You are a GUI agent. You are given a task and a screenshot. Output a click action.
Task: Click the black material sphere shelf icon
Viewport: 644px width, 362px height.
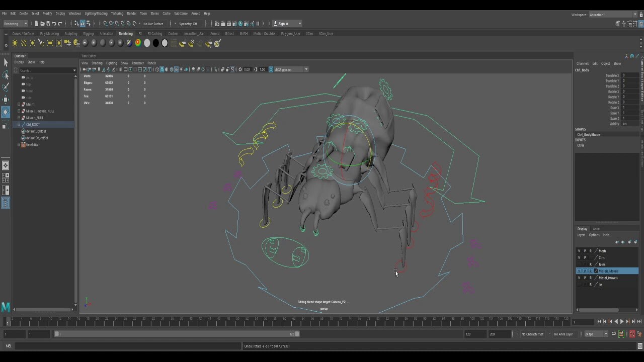[156, 43]
